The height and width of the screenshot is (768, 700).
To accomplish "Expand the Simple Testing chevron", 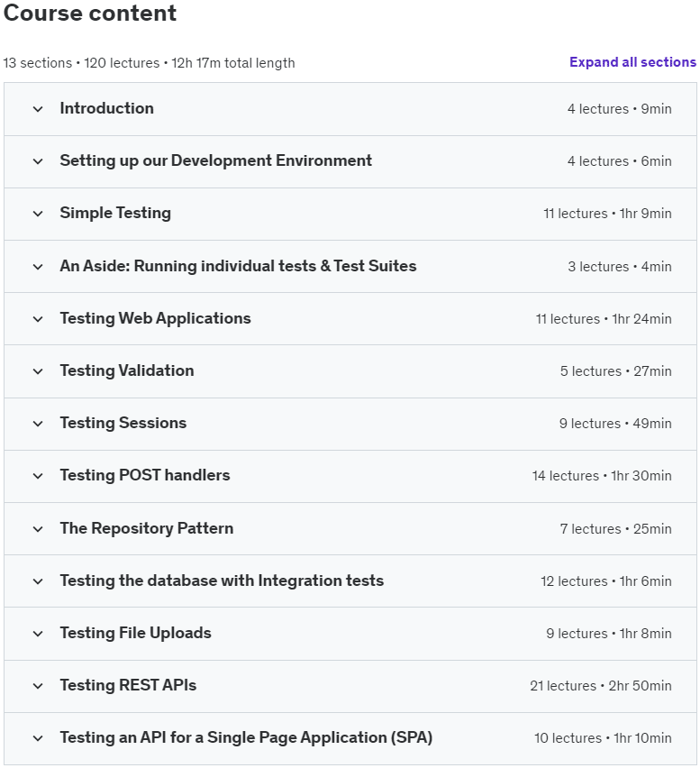I will 38,214.
